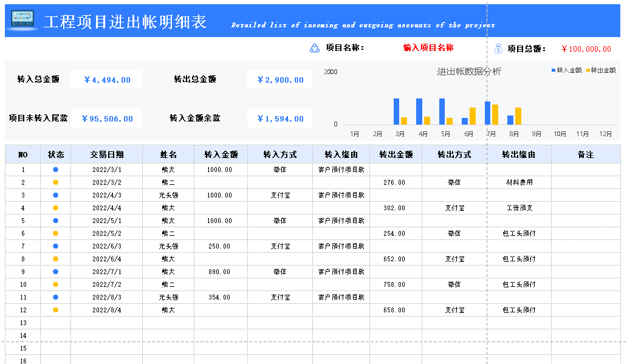Select the ¥100,000.00 project total cell
The height and width of the screenshot is (364, 627).
click(586, 49)
